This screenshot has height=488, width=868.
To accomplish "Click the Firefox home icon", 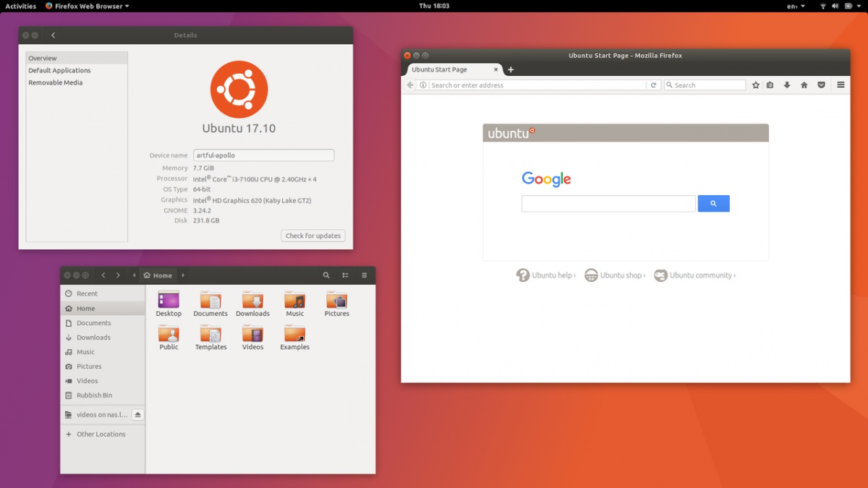I will coord(804,85).
